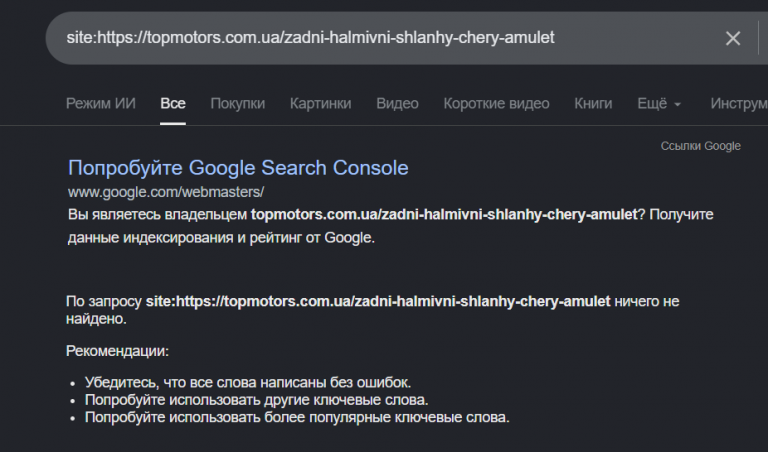Click the bold topmotors.com.ua URL in the description
768x452 pixels.
coord(444,214)
